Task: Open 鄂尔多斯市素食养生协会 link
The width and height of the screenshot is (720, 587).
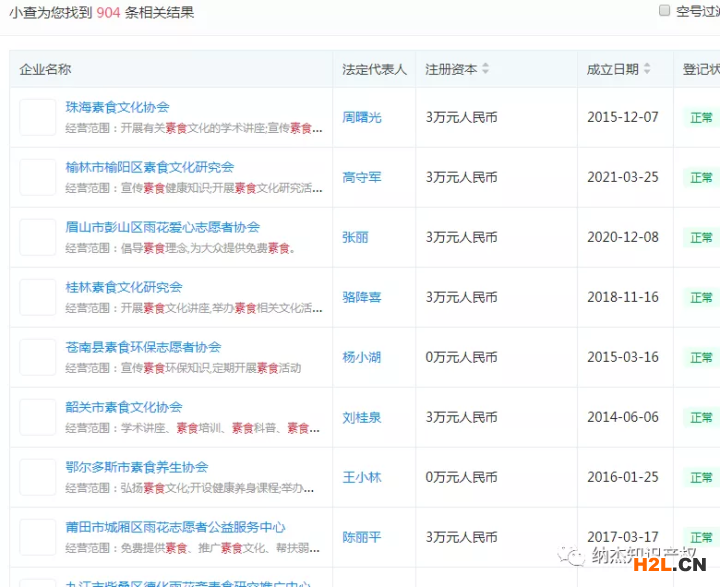Action: [137, 468]
